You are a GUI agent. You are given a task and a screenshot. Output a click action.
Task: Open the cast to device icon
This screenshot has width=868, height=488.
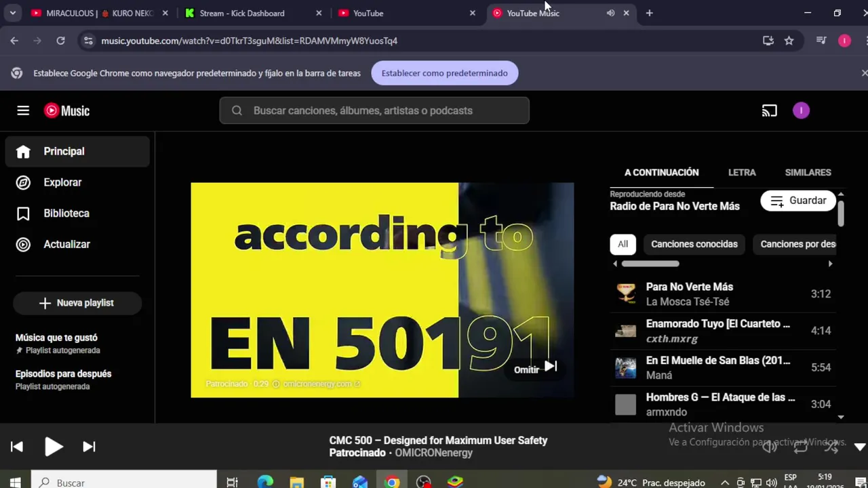coord(769,110)
